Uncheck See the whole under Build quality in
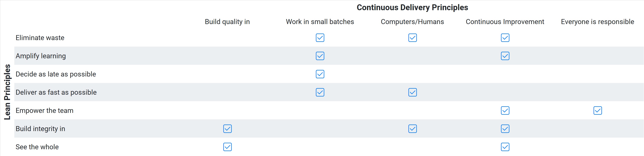Image resolution: width=644 pixels, height=156 pixels. pyautogui.click(x=227, y=147)
